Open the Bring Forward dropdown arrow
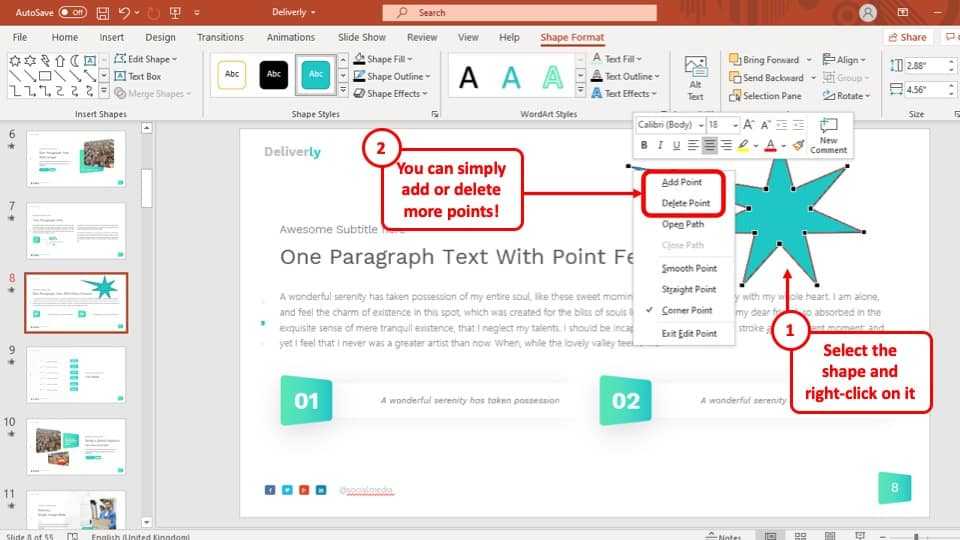Image resolution: width=960 pixels, height=540 pixels. click(808, 59)
